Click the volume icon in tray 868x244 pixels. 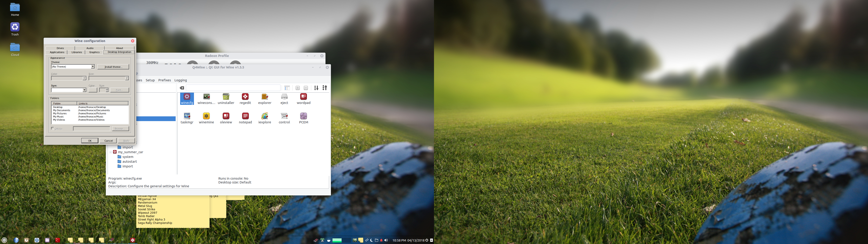pos(386,240)
